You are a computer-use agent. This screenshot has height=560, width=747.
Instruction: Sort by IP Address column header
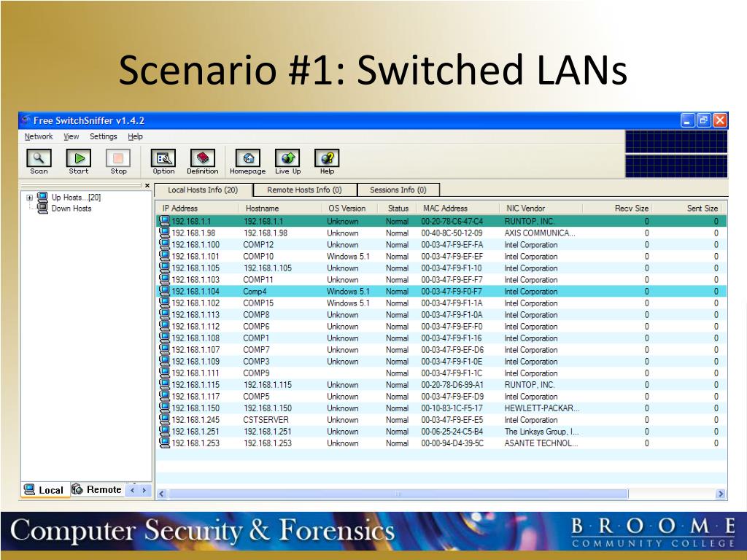(198, 208)
